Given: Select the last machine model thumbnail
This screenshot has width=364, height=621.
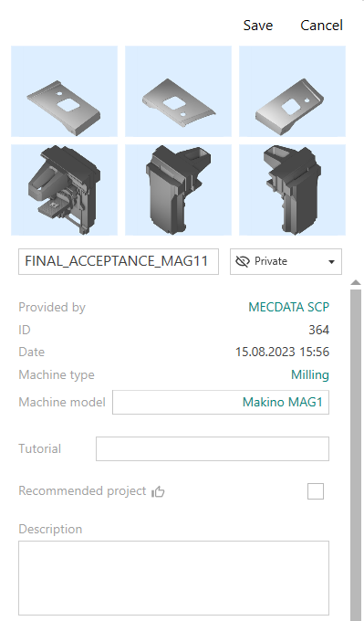Looking at the screenshot, I should pyautogui.click(x=292, y=190).
